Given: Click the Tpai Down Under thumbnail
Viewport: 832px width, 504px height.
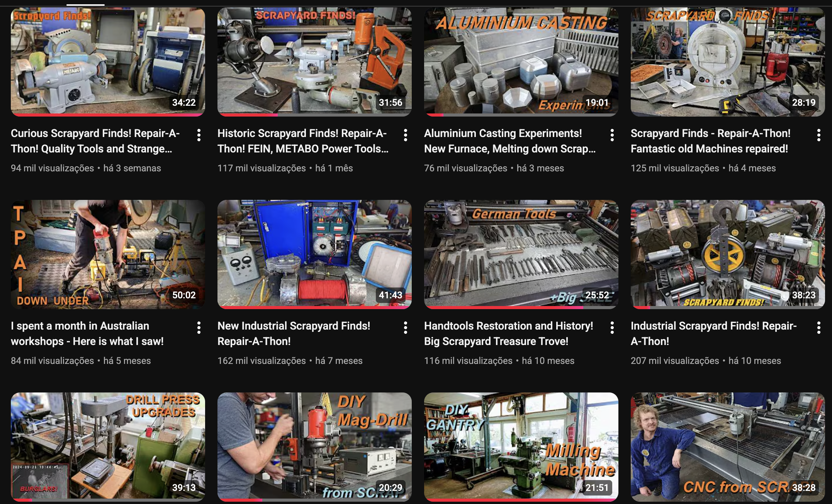Looking at the screenshot, I should [108, 254].
